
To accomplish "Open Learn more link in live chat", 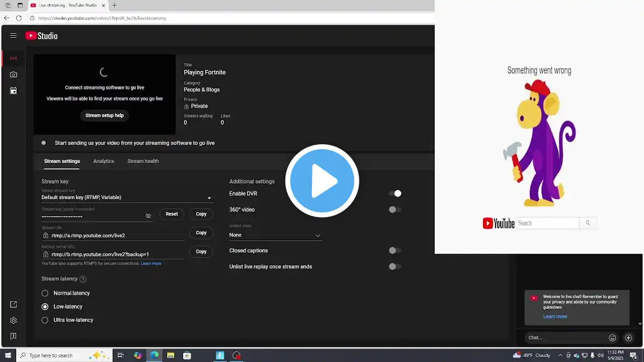I will (x=555, y=317).
